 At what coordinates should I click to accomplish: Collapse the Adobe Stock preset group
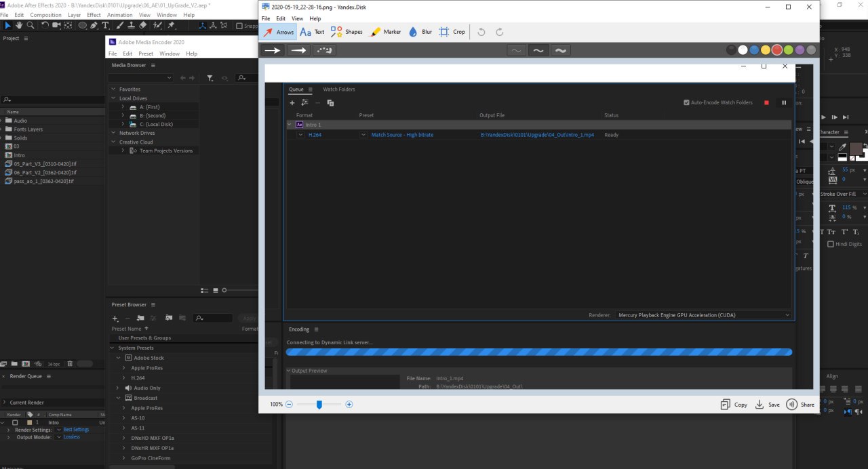click(119, 358)
